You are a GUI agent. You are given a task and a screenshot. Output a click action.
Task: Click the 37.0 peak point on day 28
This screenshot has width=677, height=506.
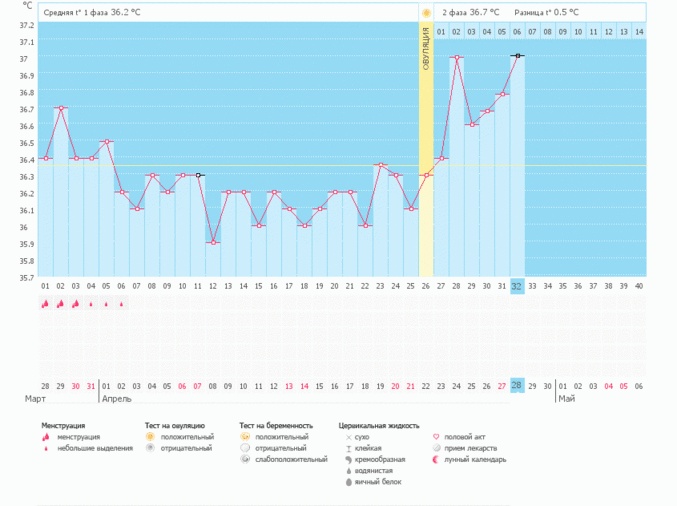click(x=456, y=58)
